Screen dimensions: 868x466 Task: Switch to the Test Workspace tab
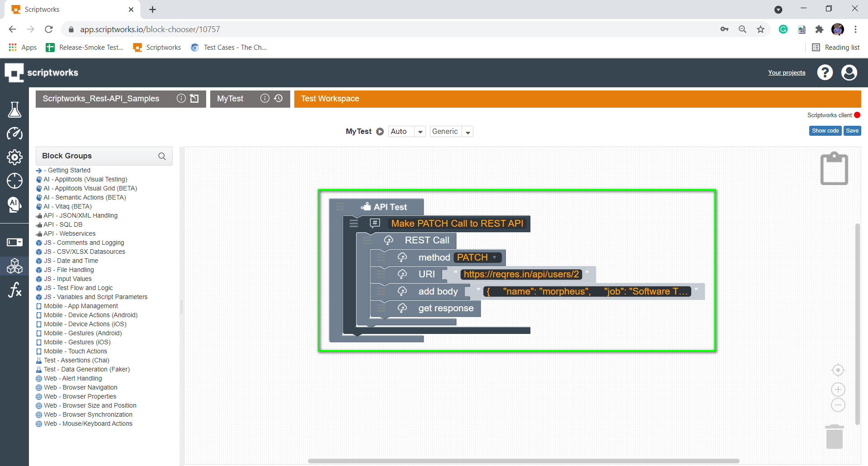(x=330, y=99)
